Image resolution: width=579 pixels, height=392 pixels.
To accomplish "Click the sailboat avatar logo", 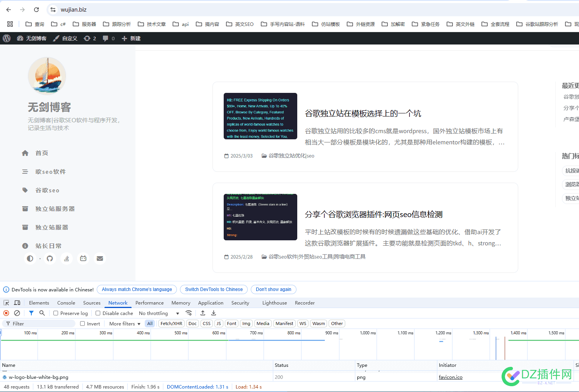I will 47,76.
